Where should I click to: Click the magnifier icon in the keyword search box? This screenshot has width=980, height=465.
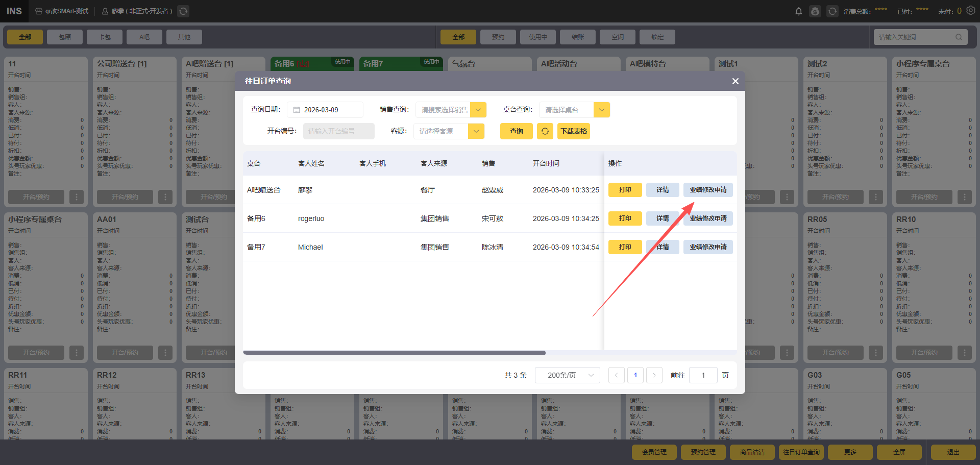[959, 37]
